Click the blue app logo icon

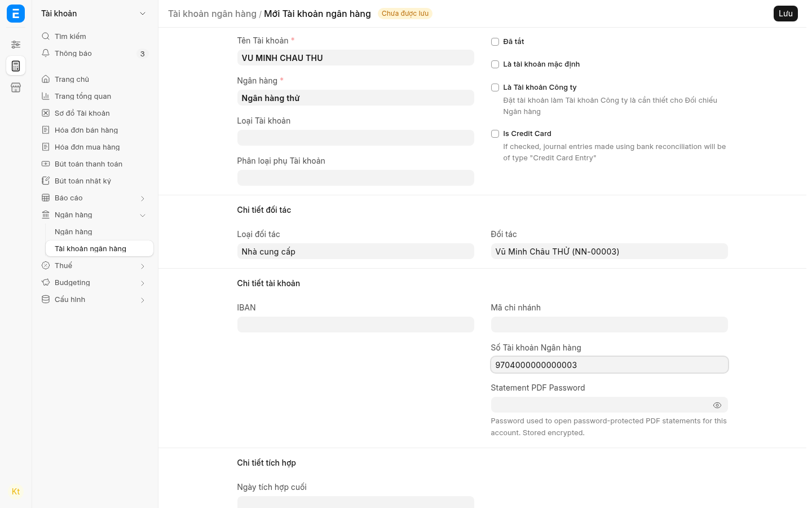(x=16, y=14)
